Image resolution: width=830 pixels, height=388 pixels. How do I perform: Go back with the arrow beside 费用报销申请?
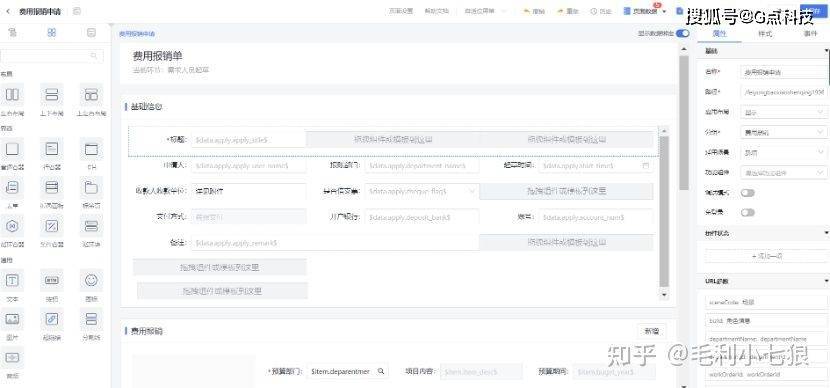tap(7, 11)
